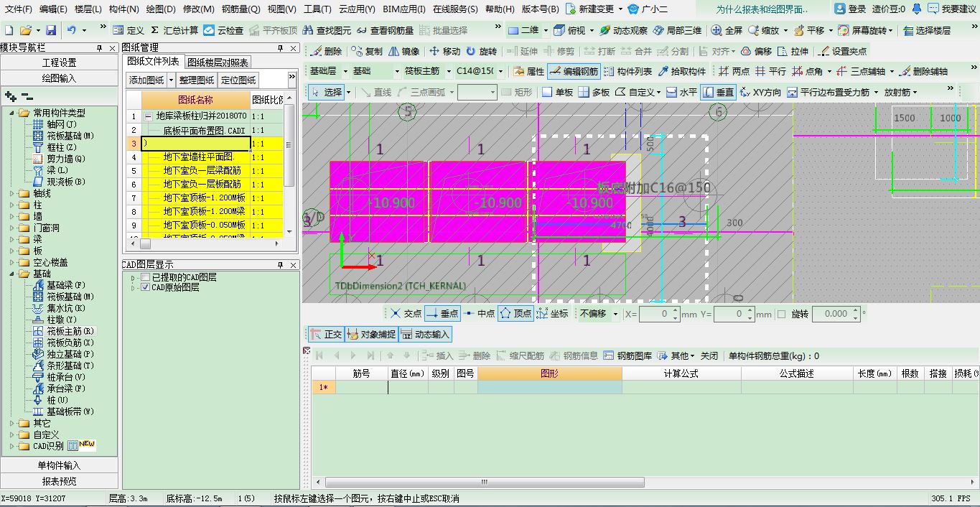Viewport: 980px width, 507px height.
Task: Open the BIM应用(I) menu
Action: (x=403, y=9)
